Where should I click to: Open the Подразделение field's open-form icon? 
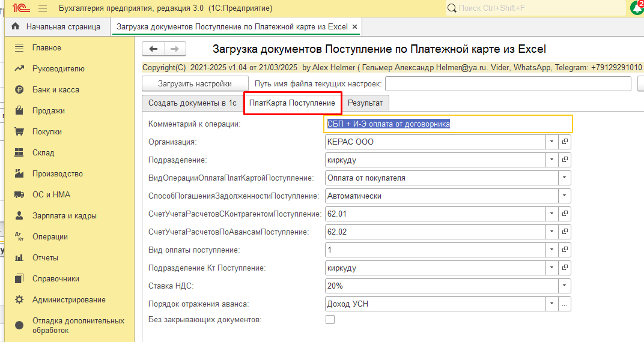565,160
